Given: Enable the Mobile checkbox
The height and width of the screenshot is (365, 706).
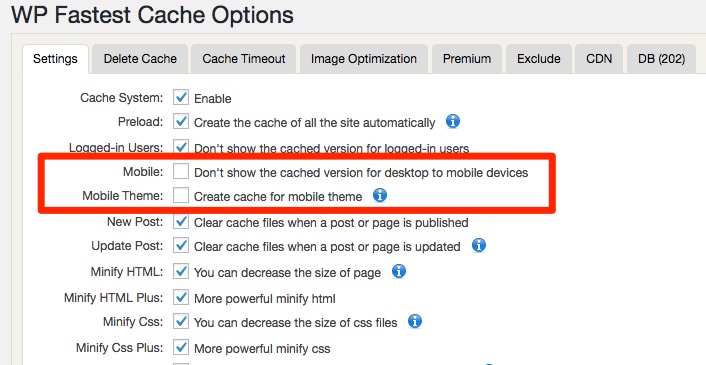Looking at the screenshot, I should tap(181, 171).
